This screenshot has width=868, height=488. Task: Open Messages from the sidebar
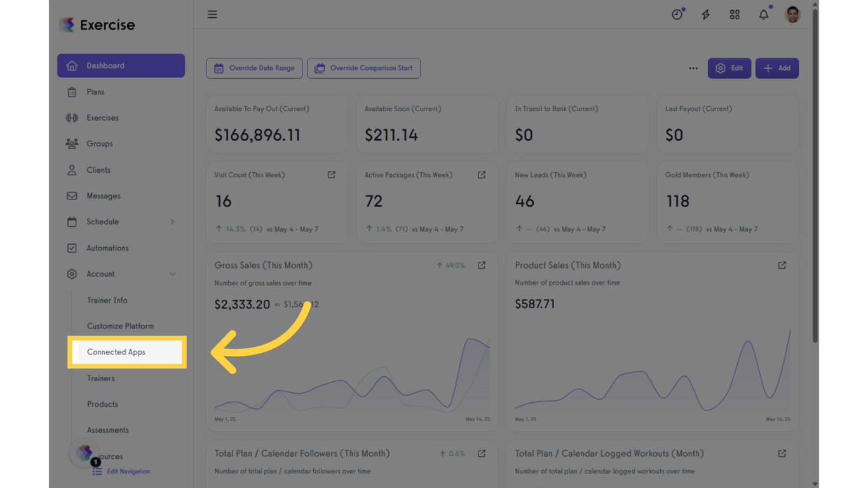click(104, 196)
